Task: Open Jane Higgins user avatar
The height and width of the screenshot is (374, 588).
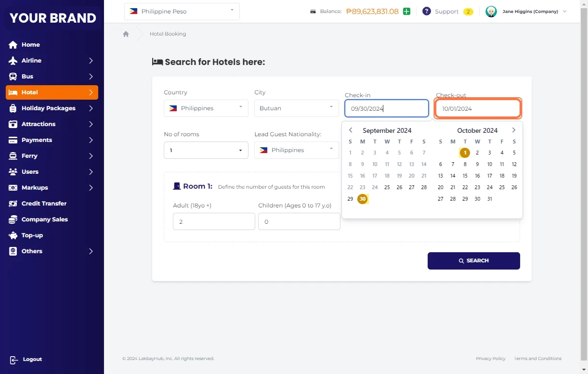Action: 491,12
